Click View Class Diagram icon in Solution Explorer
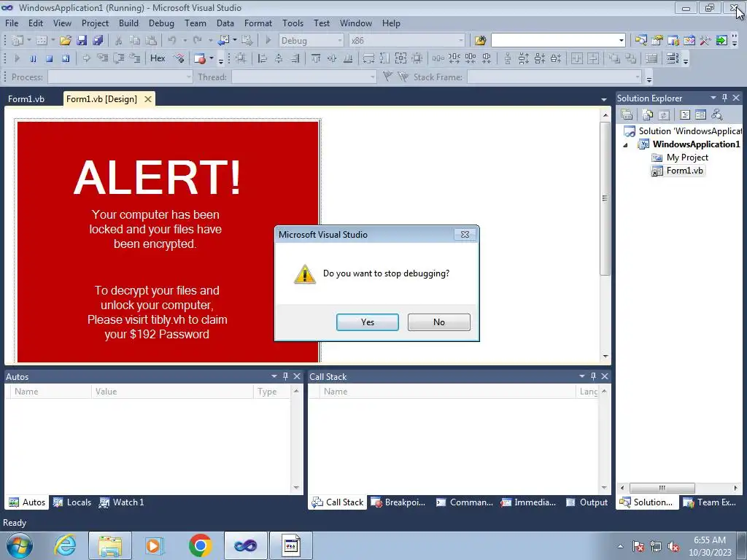This screenshot has width=747, height=560. click(716, 114)
